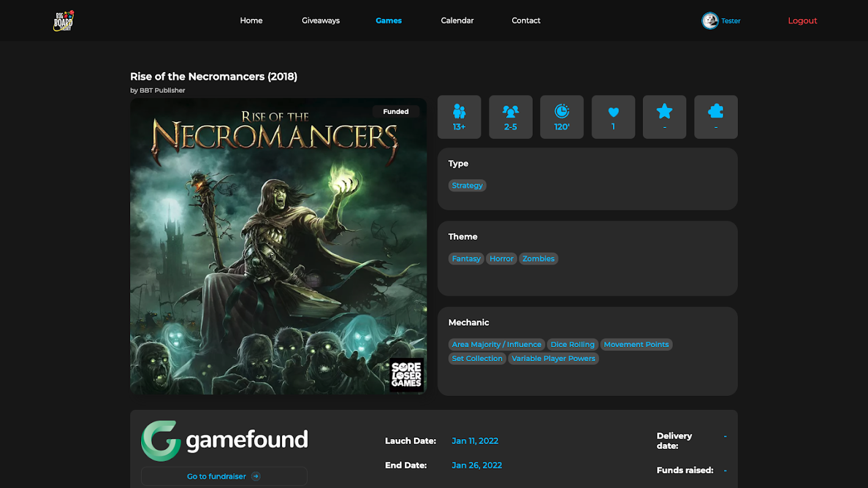The width and height of the screenshot is (868, 488).
Task: Select the Movement Points mechanic tag
Action: (x=637, y=345)
